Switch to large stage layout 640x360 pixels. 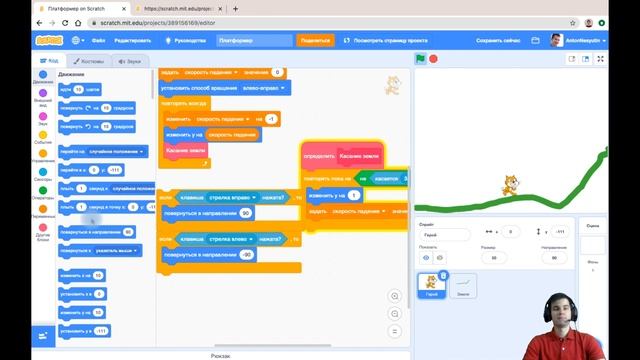coord(586,59)
